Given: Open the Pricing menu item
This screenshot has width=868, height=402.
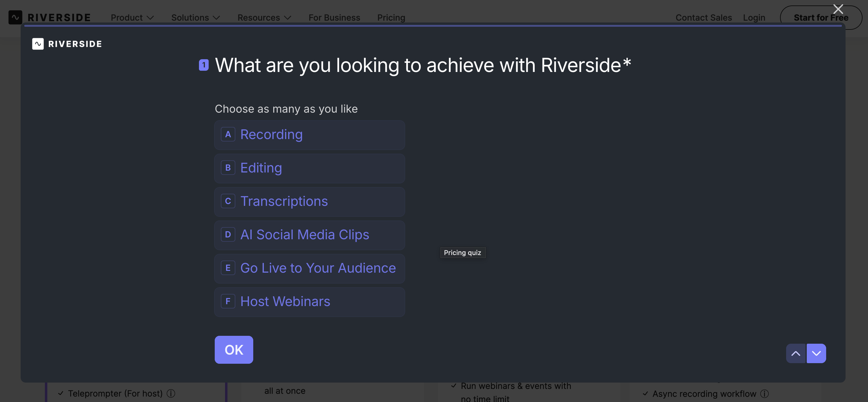Looking at the screenshot, I should pyautogui.click(x=391, y=18).
